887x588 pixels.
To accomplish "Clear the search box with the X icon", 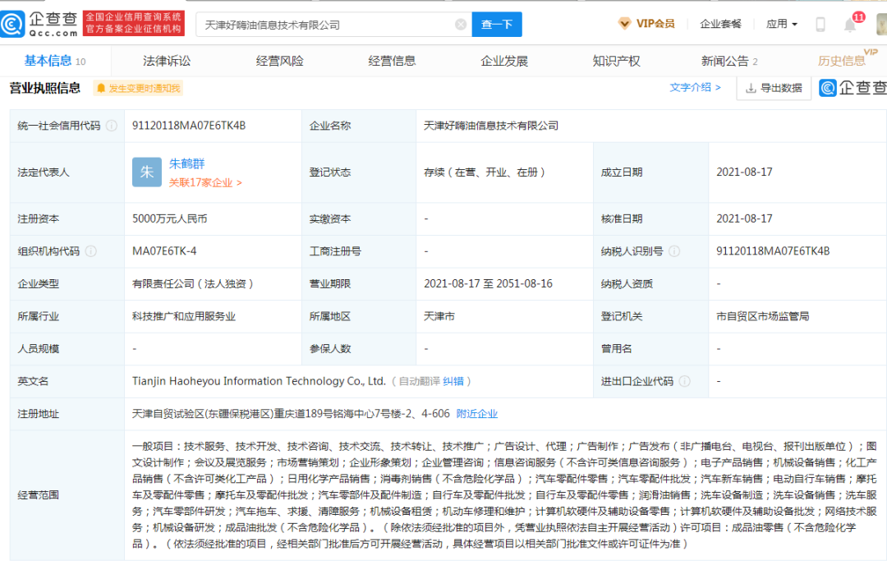I will pyautogui.click(x=461, y=25).
